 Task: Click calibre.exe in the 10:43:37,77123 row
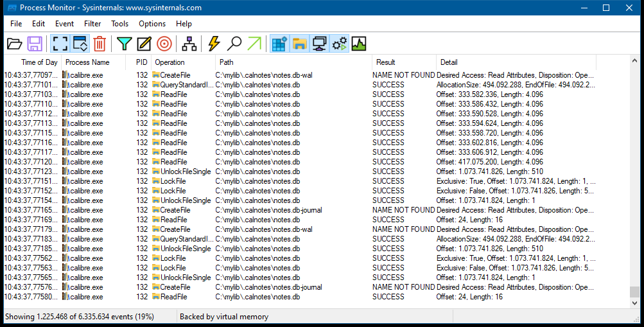pyautogui.click(x=86, y=172)
